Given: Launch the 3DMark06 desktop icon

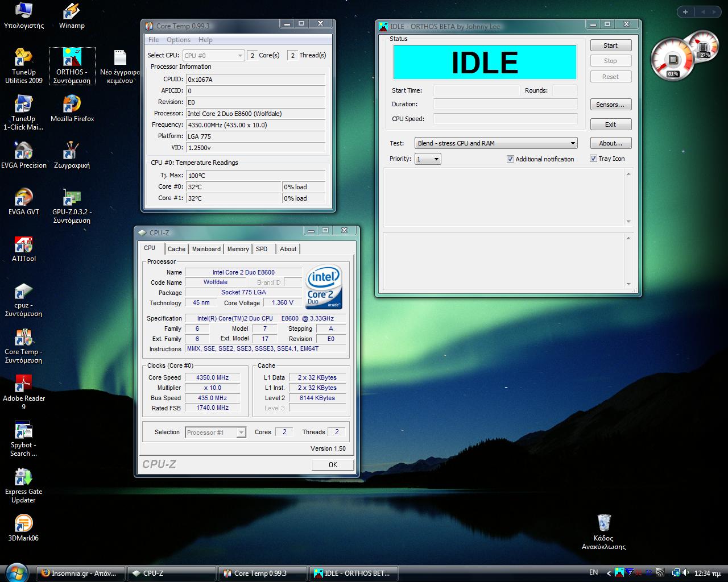Looking at the screenshot, I should [x=24, y=528].
